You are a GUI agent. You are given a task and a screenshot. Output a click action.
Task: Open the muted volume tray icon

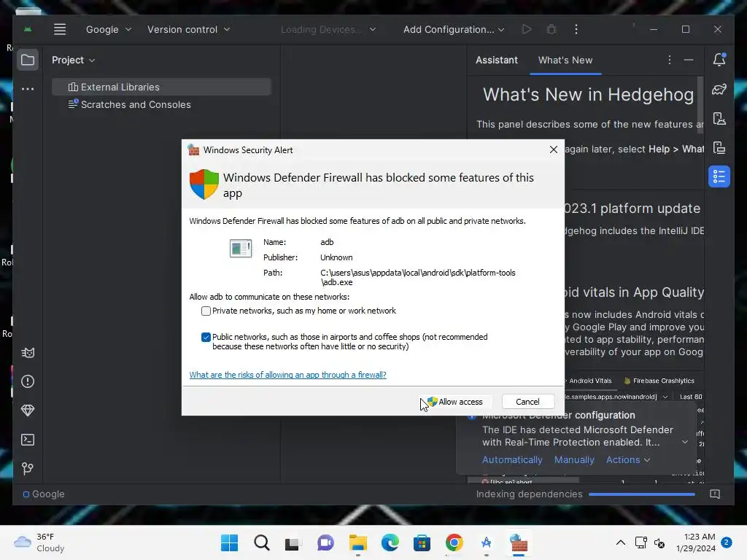coord(659,542)
